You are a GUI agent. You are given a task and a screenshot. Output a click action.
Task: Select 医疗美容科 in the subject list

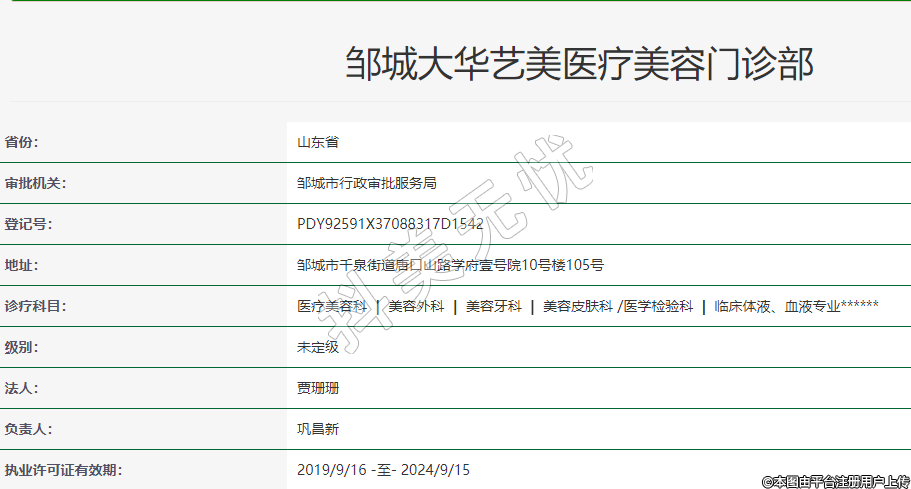[x=332, y=306]
